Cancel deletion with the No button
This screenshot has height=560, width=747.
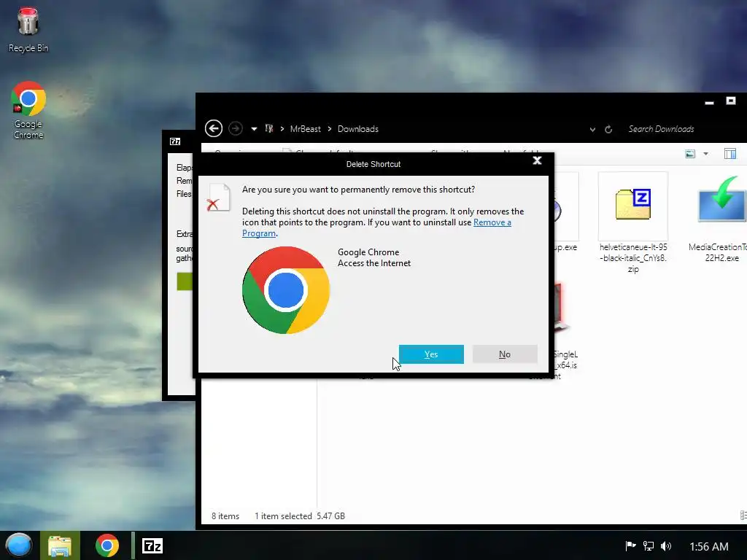505,354
